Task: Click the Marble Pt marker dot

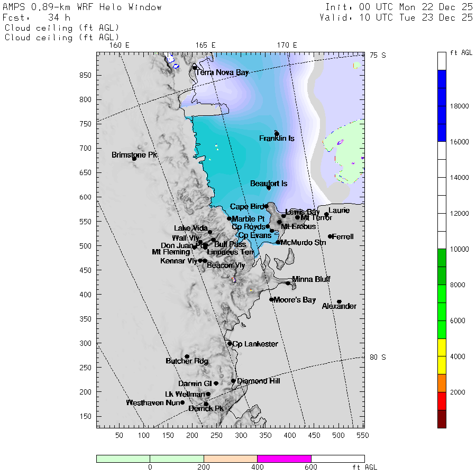Action: coord(229,218)
